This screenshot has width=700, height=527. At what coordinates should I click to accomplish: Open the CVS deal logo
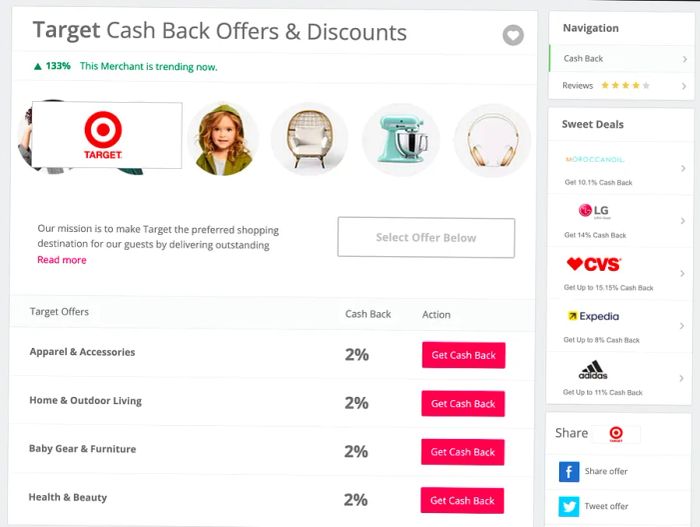(x=593, y=264)
